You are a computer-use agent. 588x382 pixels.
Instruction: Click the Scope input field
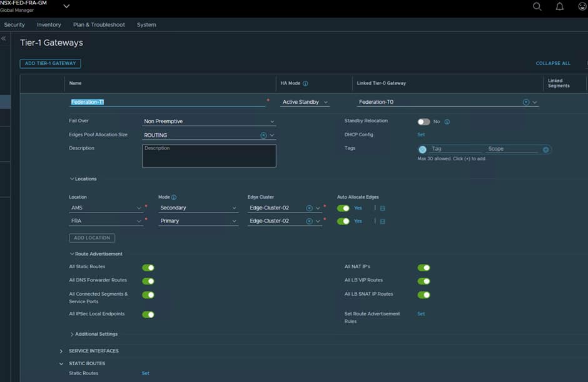point(513,149)
